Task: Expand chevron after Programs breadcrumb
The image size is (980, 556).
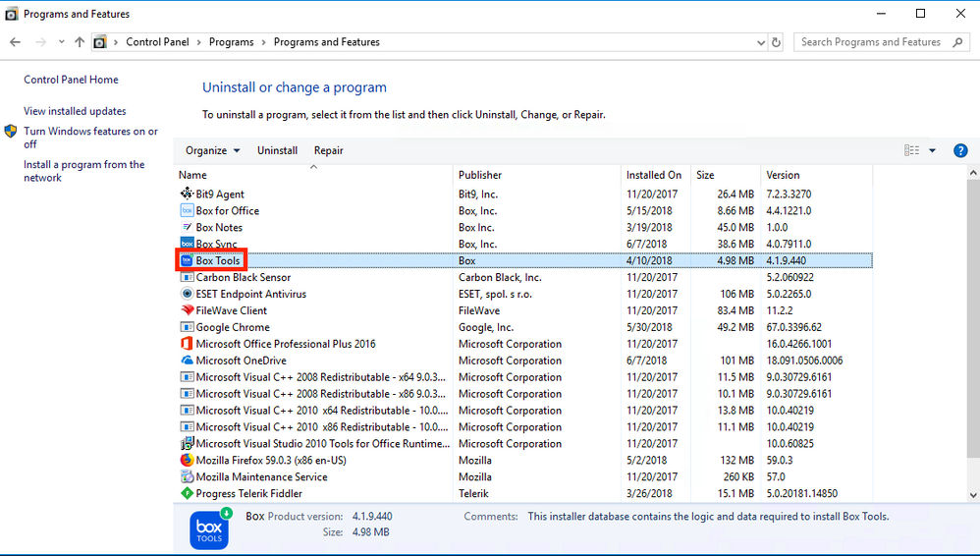Action: 264,42
